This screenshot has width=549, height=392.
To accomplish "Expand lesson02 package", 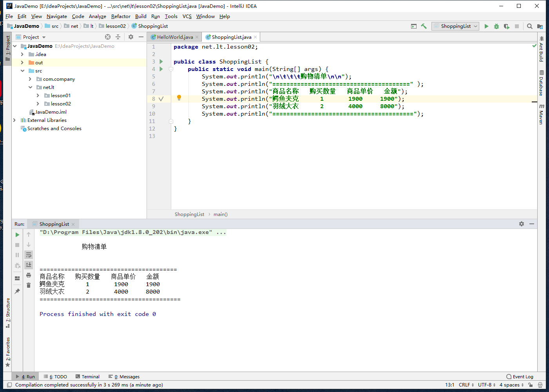I will 38,104.
